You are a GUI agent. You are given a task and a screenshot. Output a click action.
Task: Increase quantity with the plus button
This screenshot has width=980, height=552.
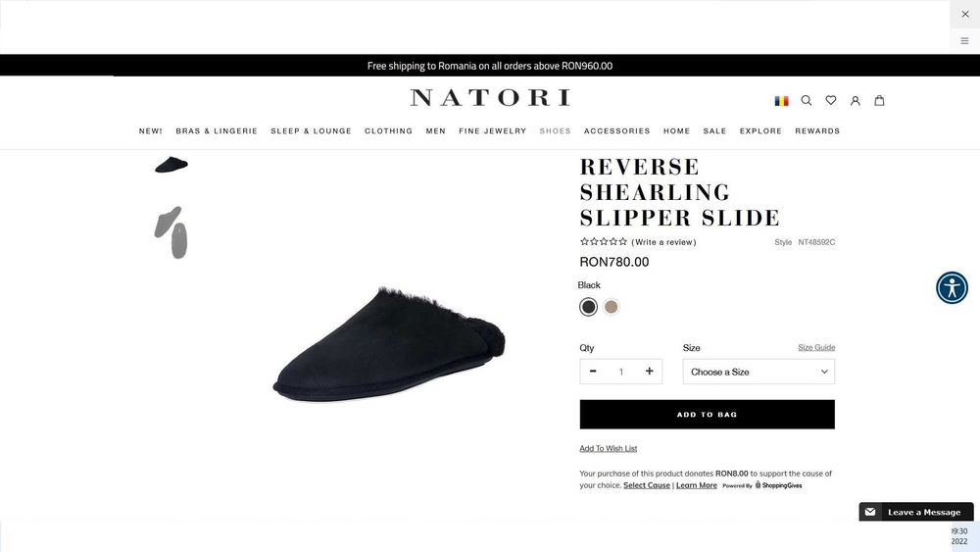(x=650, y=372)
